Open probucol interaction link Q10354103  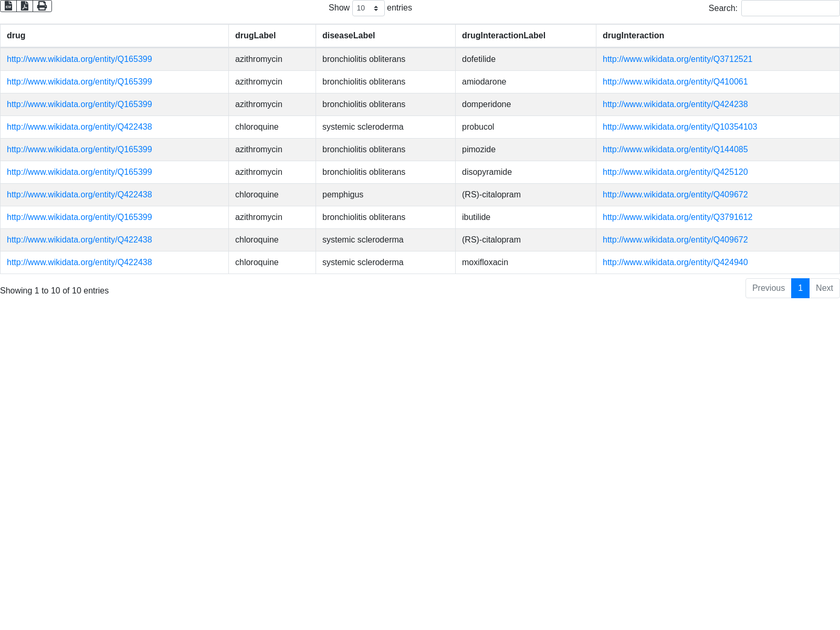click(x=680, y=127)
